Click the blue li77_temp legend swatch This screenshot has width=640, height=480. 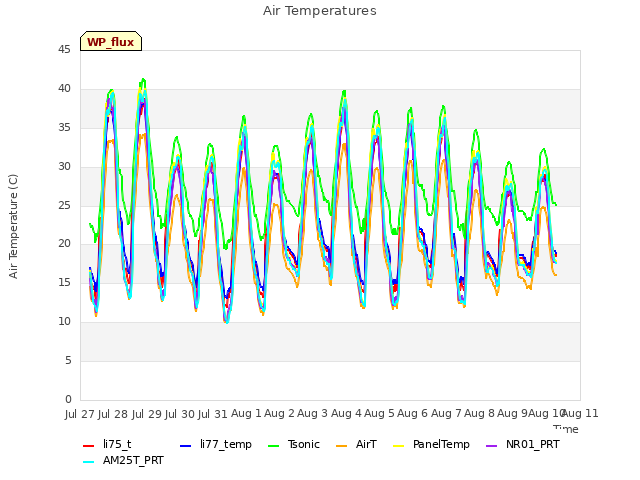tap(186, 446)
